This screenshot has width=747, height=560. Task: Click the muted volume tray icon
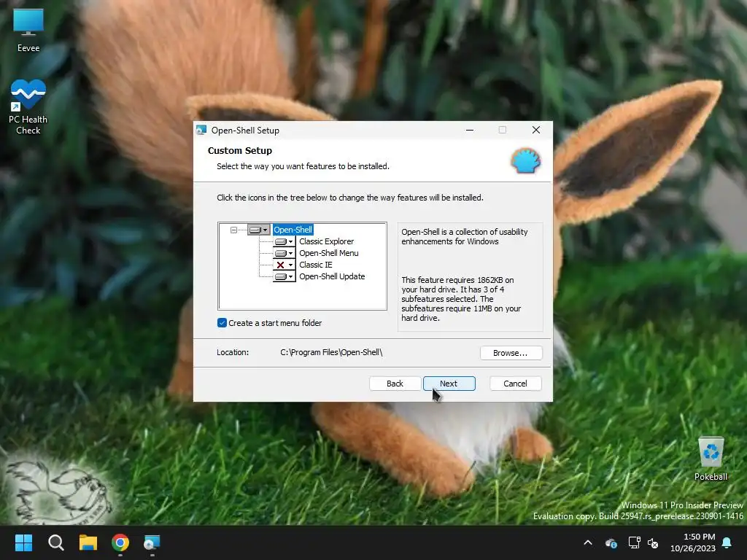point(653,542)
